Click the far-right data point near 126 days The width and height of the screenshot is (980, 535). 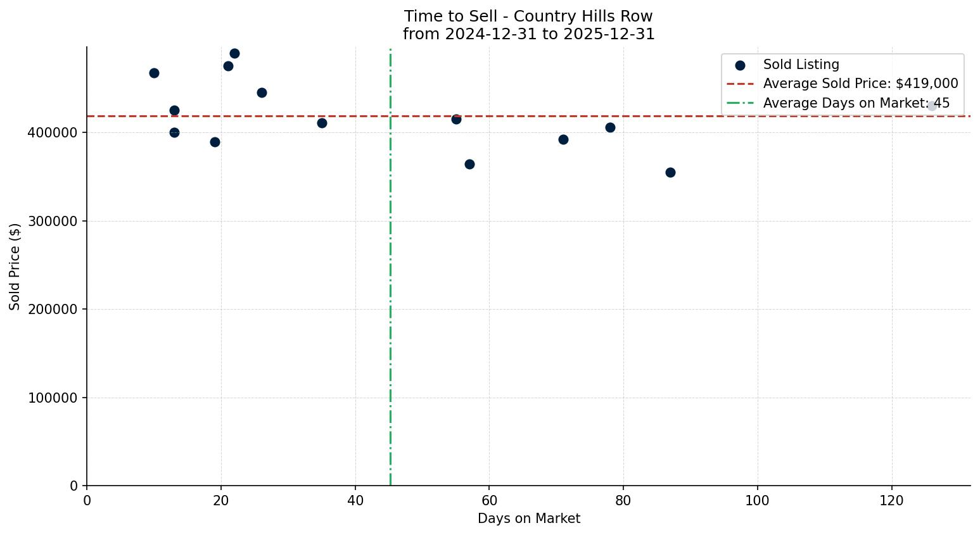[x=932, y=106]
